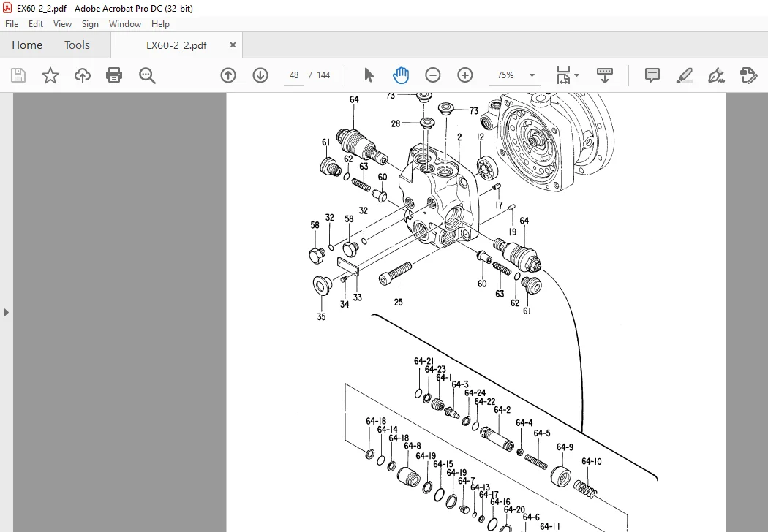Activate the Hand pan tool
This screenshot has width=768, height=532.
(401, 75)
